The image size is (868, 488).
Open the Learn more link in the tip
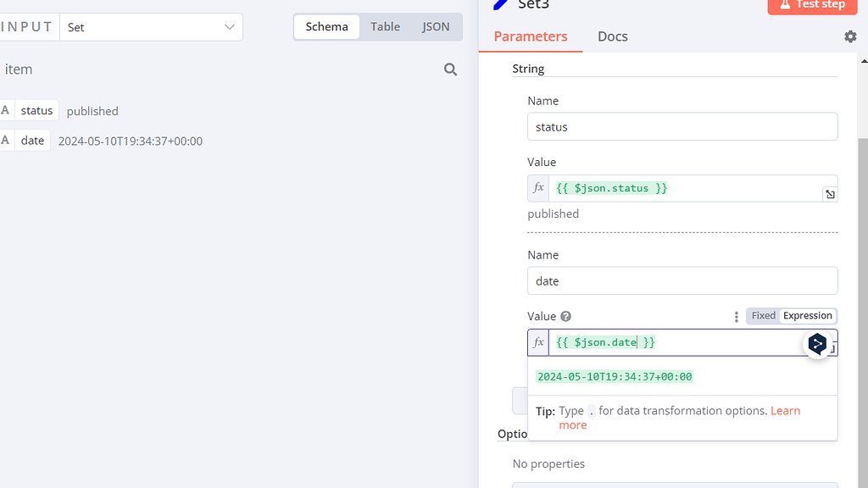(x=785, y=411)
